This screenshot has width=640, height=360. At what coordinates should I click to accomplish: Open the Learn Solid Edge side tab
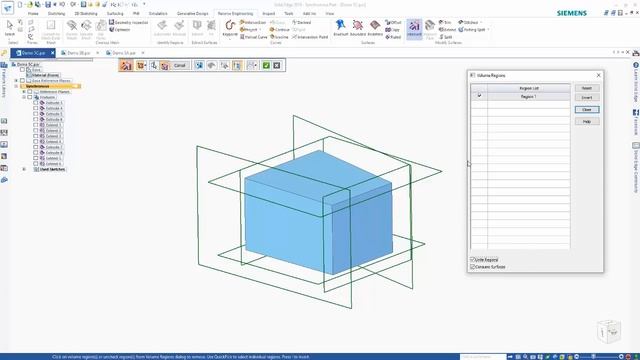click(636, 82)
